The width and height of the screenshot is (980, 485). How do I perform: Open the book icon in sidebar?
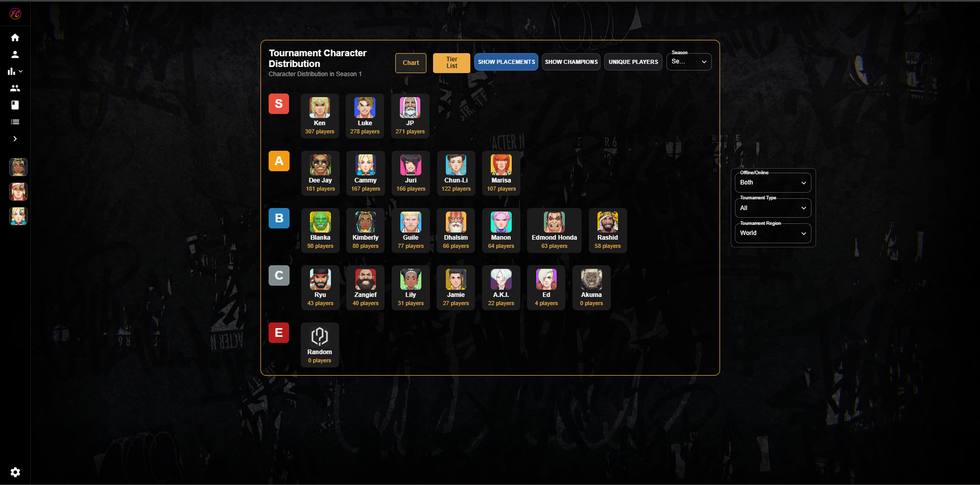[x=15, y=105]
